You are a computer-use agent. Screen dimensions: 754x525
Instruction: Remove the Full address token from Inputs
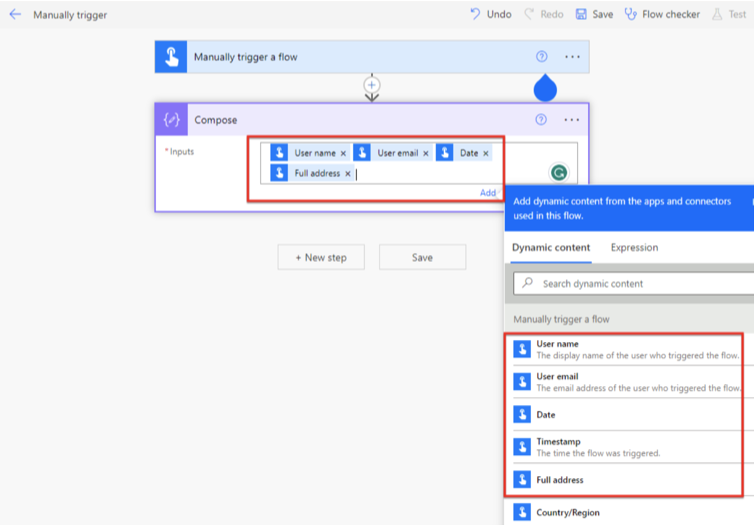coord(348,174)
